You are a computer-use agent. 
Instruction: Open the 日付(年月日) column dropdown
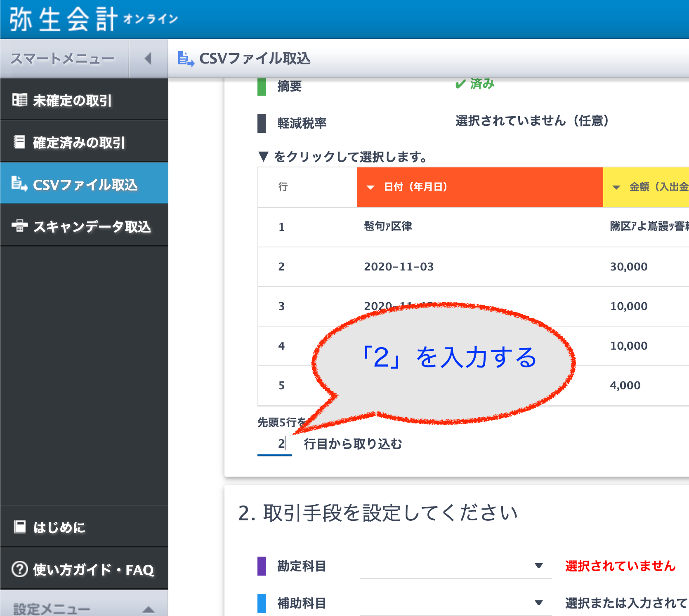(370, 187)
